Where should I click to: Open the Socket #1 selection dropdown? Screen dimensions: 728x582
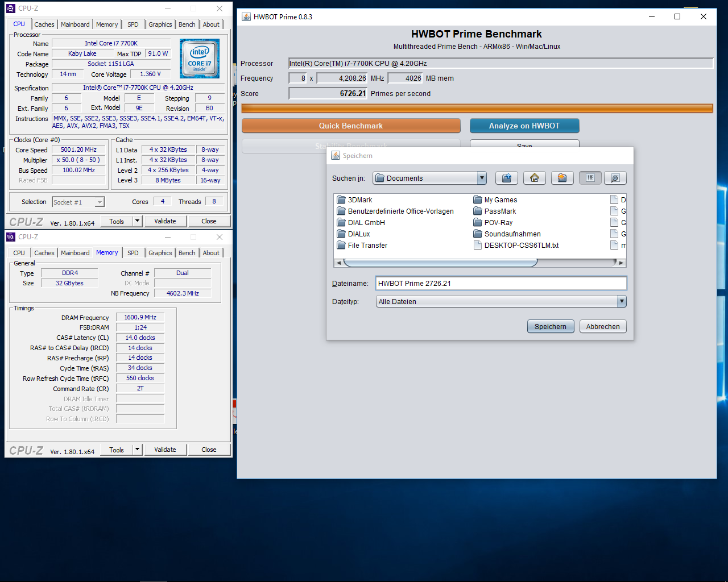(78, 202)
